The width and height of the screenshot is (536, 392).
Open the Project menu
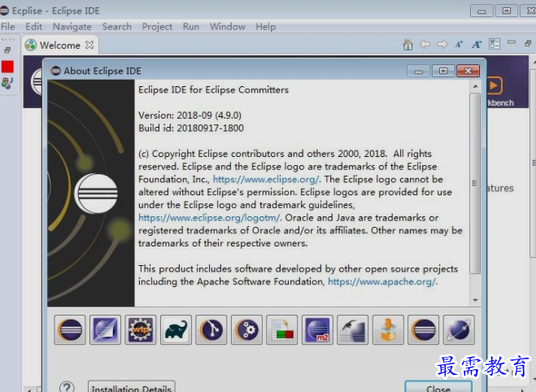(x=157, y=27)
